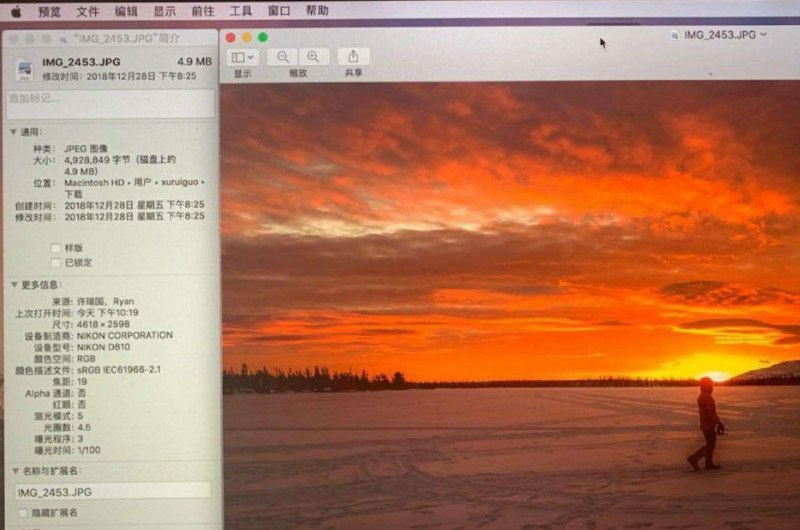Click the 添加标记 tags field
Screen dimensions: 800x530
tap(111, 104)
